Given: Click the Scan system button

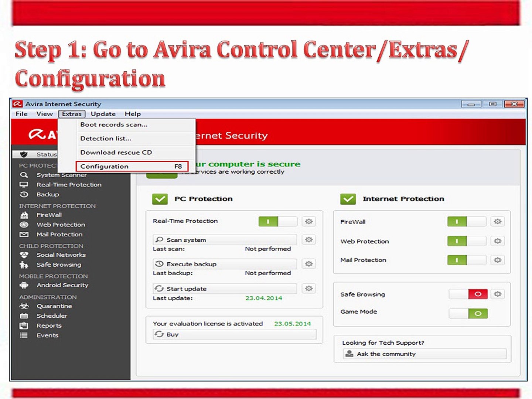Looking at the screenshot, I should (x=225, y=240).
